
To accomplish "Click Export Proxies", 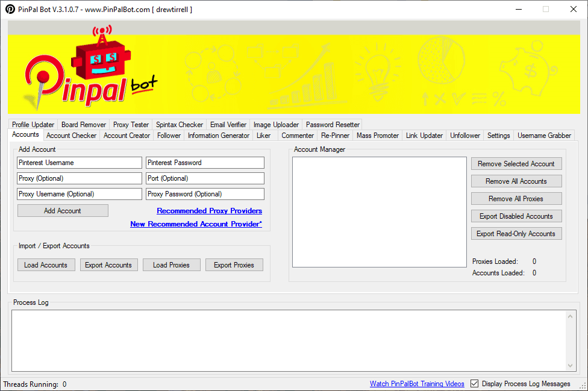I will click(234, 264).
